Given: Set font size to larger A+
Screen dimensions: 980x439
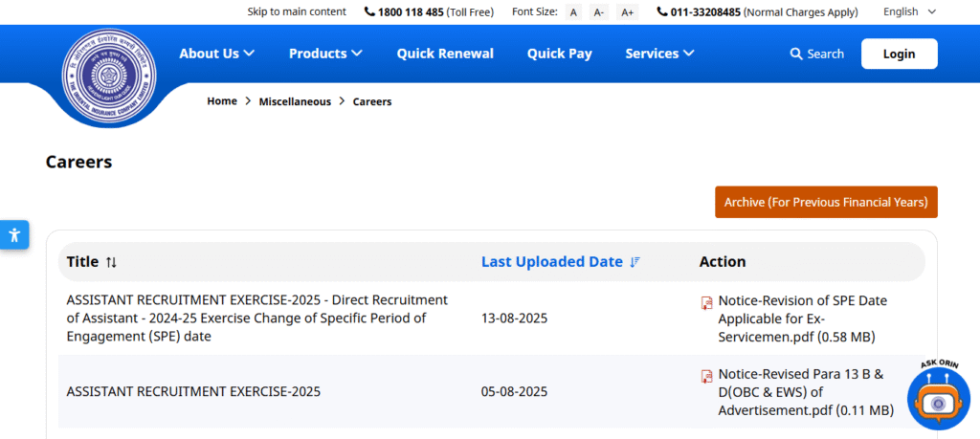Looking at the screenshot, I should tap(627, 12).
